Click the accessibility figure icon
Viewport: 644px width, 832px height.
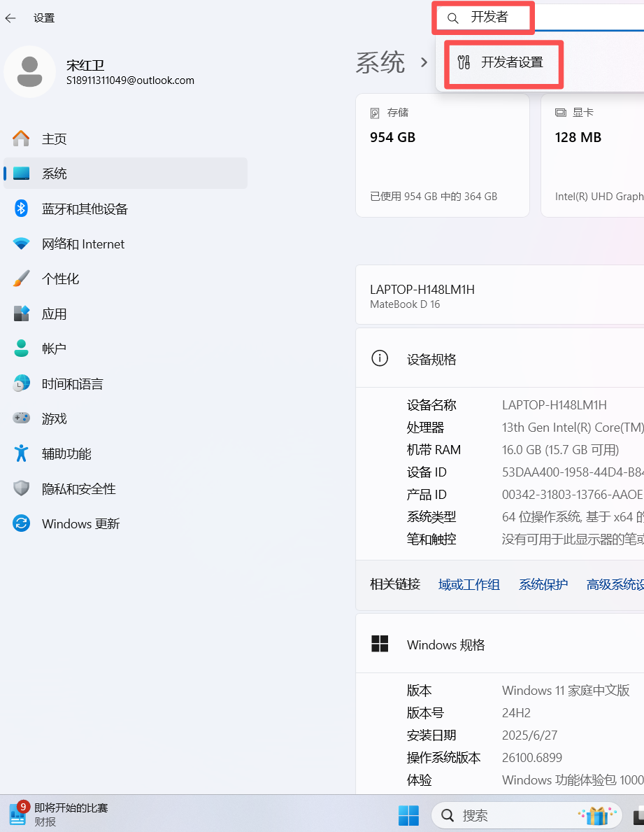pyautogui.click(x=21, y=453)
